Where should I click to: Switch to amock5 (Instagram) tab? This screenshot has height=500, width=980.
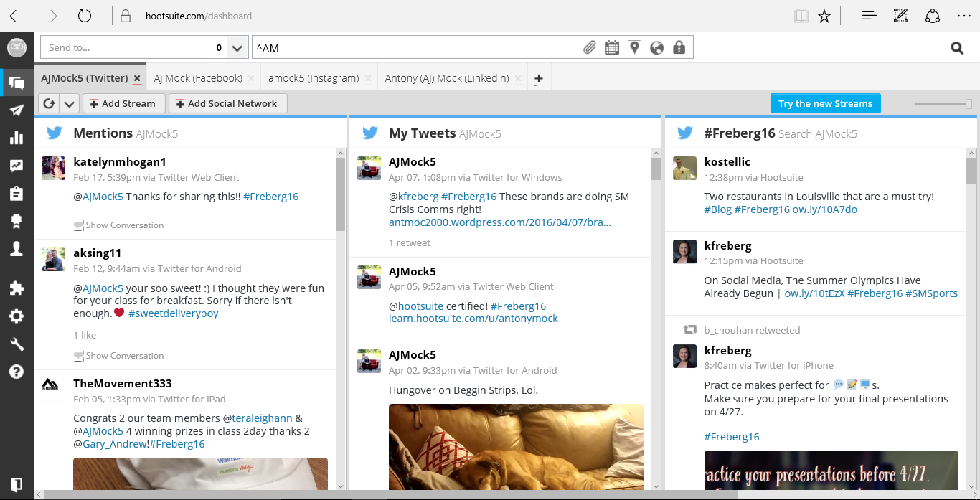(x=313, y=78)
